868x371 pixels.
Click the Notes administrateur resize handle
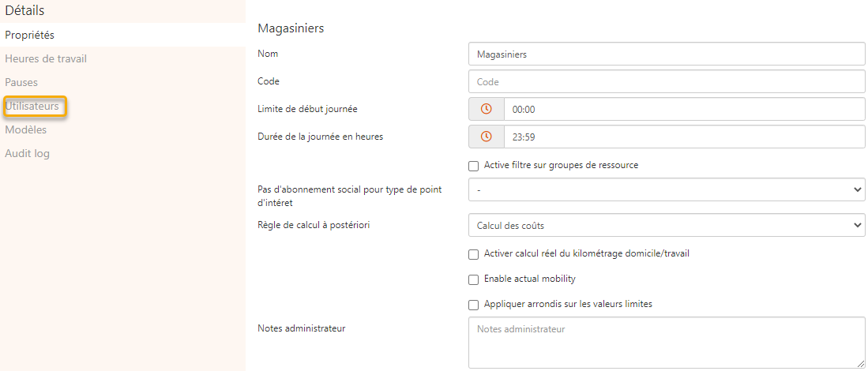(x=861, y=364)
